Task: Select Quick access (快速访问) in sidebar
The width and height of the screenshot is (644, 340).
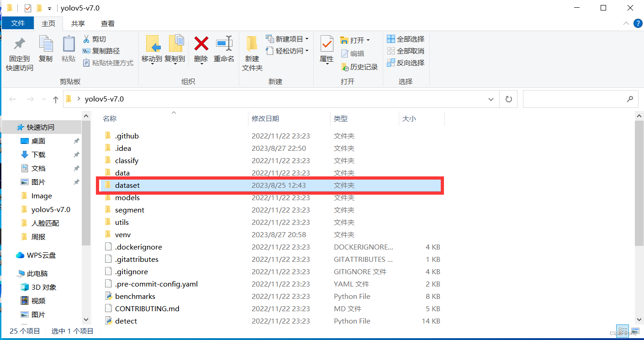Action: (41, 127)
